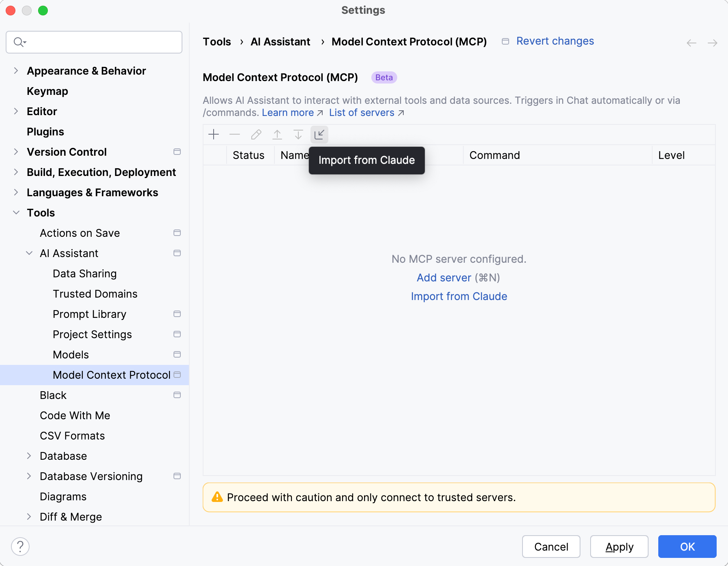
Task: Click the Import from Claude toolbar icon
Action: [319, 135]
